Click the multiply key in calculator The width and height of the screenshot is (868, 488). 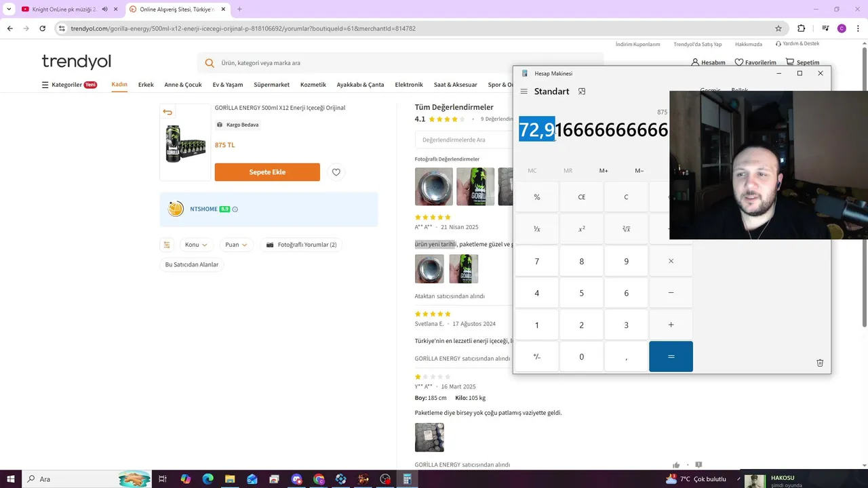(x=671, y=261)
